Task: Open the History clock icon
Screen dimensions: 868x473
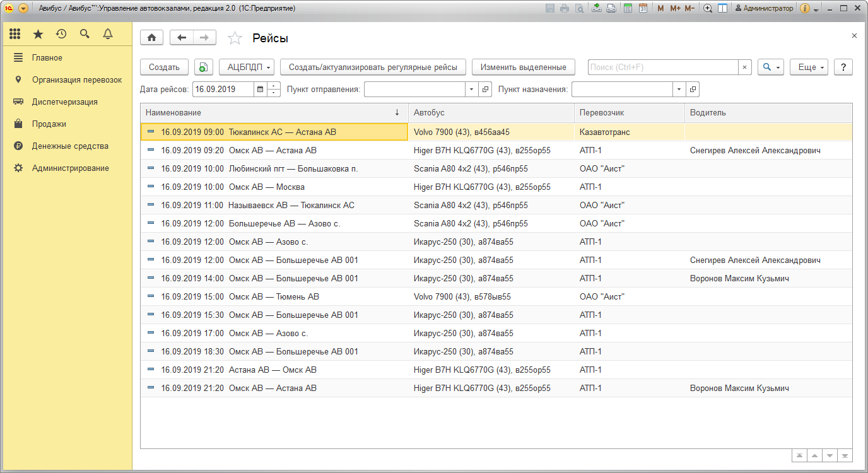Action: tap(61, 34)
